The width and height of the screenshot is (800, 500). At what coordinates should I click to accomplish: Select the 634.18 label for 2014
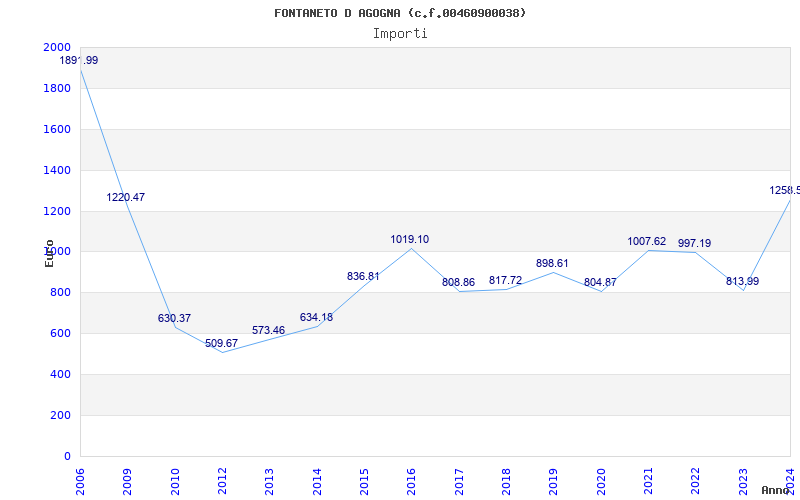coord(316,317)
